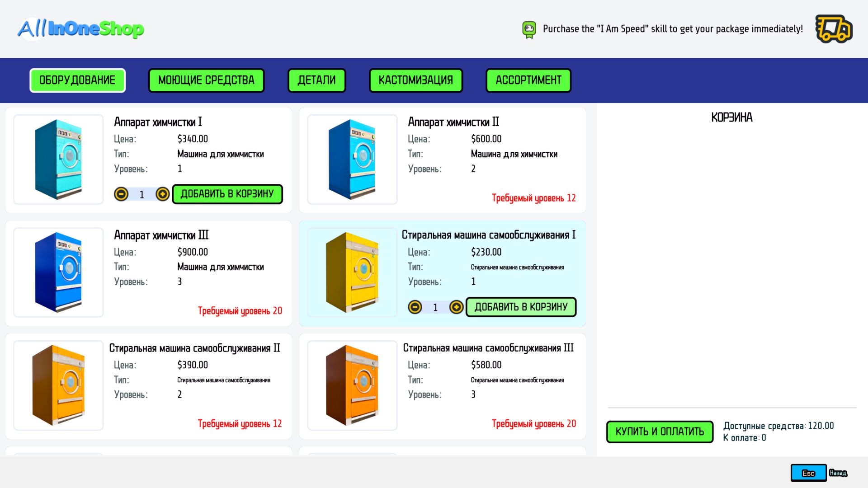868x488 pixels.
Task: Click the orange Стиральная машина самообслуживания II image
Action: (x=58, y=385)
